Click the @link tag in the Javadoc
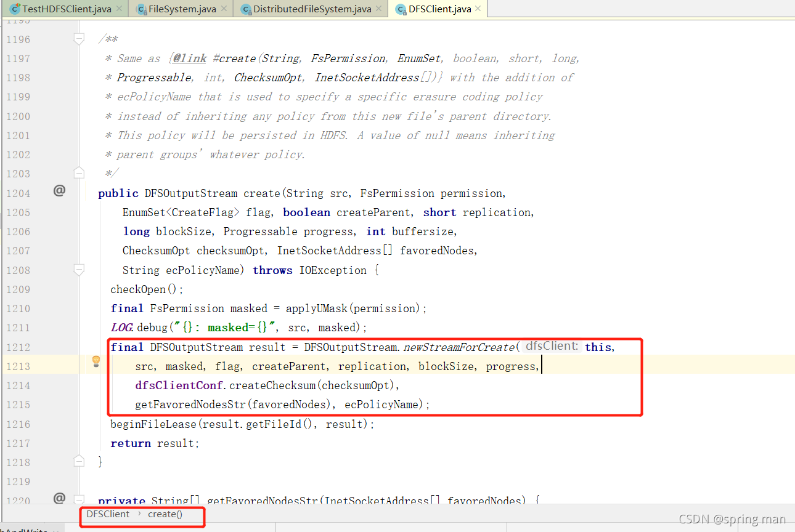The width and height of the screenshot is (795, 532). click(x=189, y=58)
